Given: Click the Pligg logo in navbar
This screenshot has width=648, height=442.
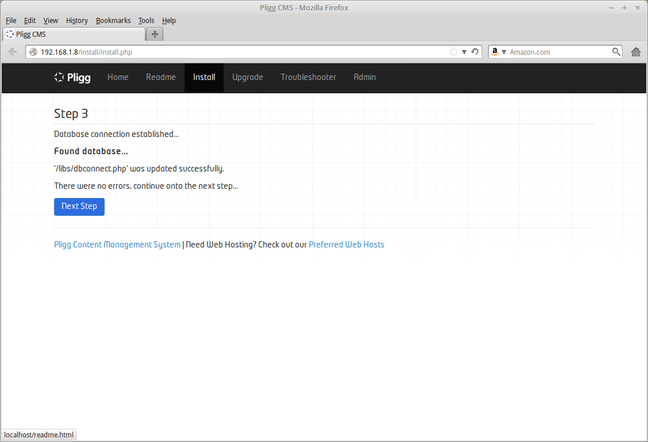Looking at the screenshot, I should pos(72,77).
